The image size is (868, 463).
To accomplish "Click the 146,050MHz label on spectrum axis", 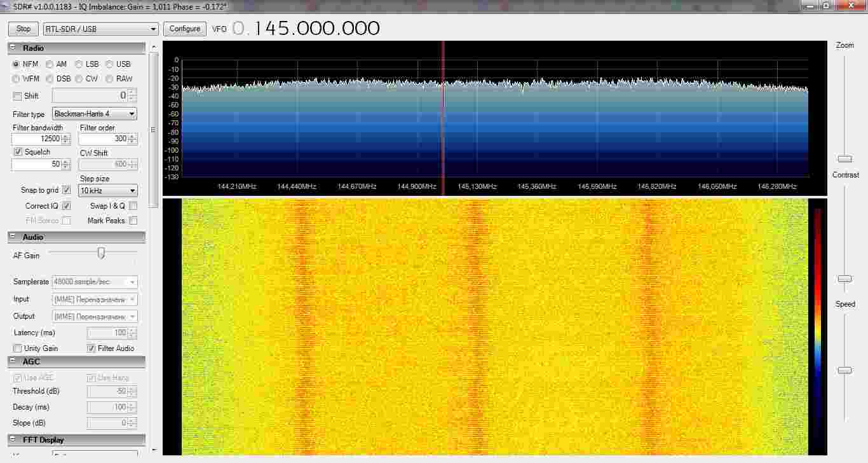I will (x=717, y=187).
